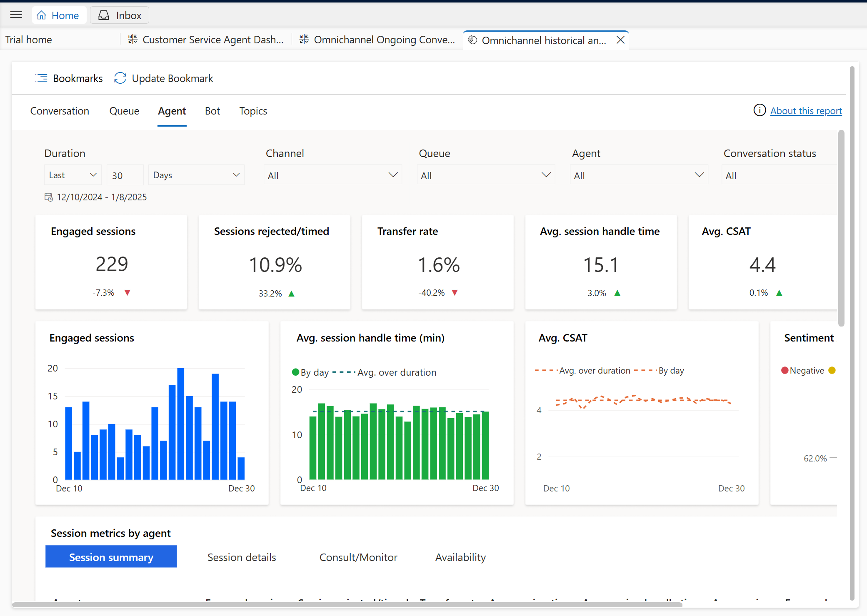Switch to the Queue report tab
Image resolution: width=867 pixels, height=616 pixels.
pos(124,111)
